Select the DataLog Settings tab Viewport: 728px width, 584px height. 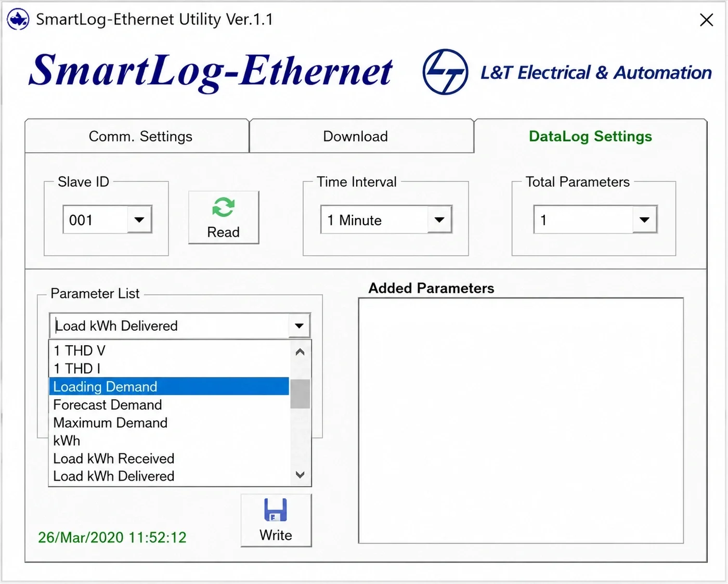[x=591, y=136]
